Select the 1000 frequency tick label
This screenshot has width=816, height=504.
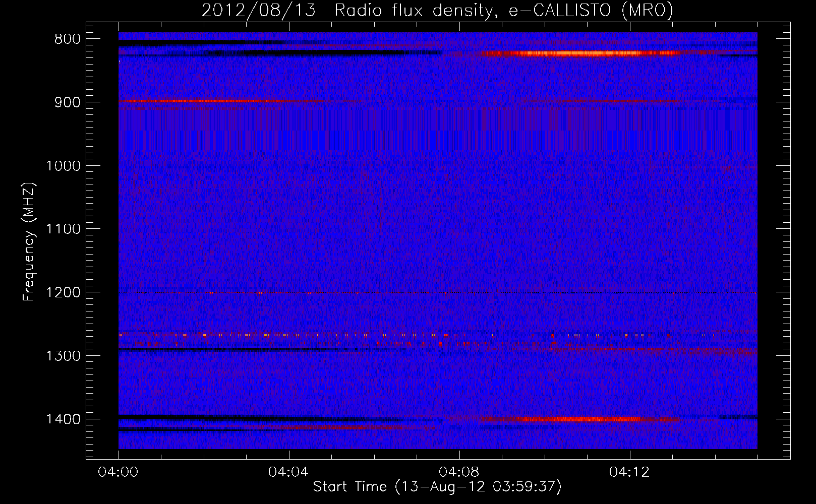[63, 166]
